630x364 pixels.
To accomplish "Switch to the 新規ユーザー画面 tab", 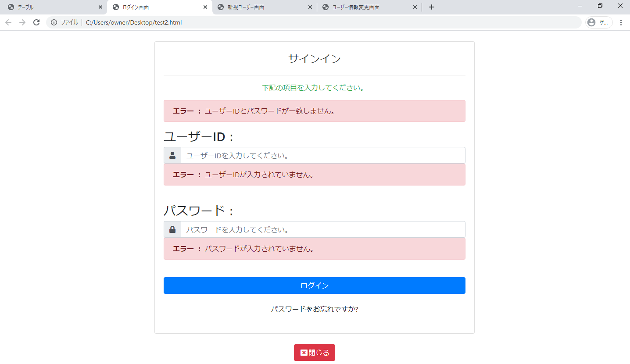I will [x=265, y=7].
